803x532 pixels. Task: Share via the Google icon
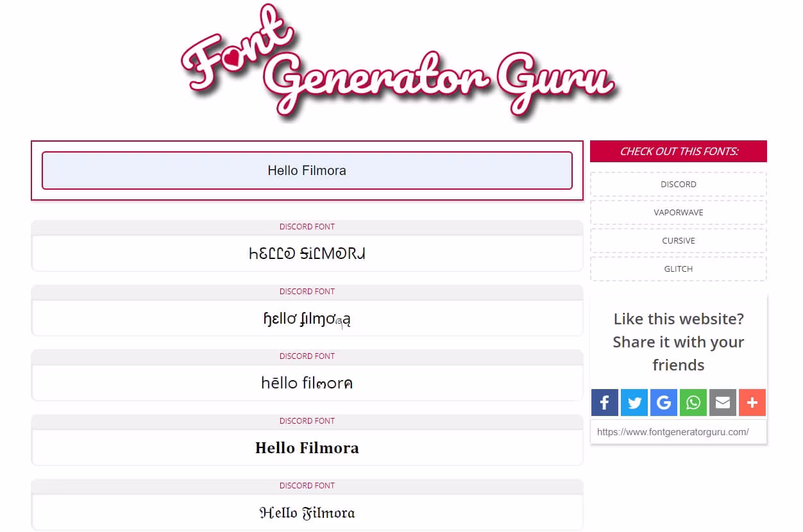tap(663, 403)
